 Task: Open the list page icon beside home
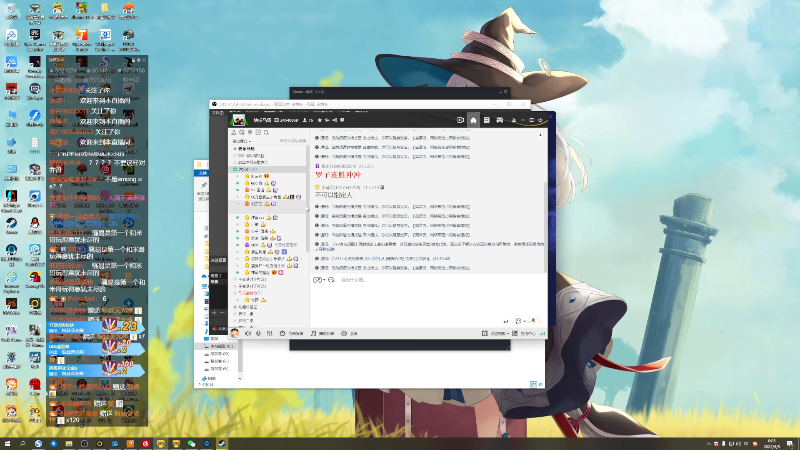coord(487,120)
